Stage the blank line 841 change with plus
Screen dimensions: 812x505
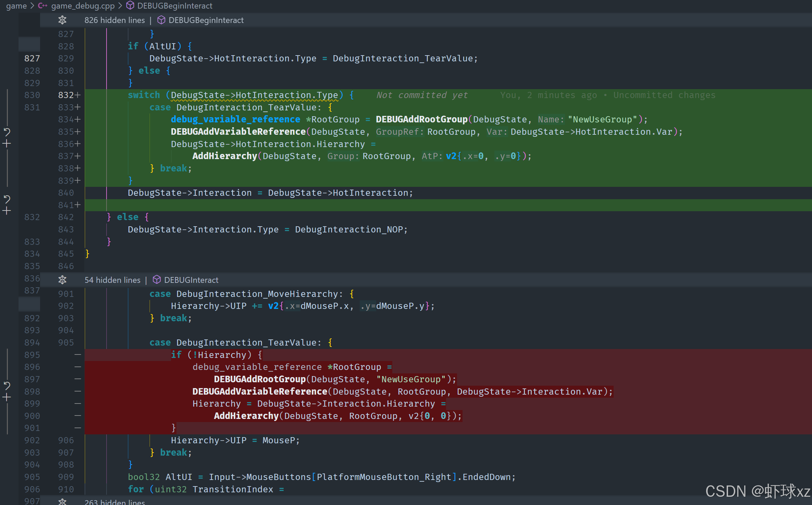click(x=7, y=211)
